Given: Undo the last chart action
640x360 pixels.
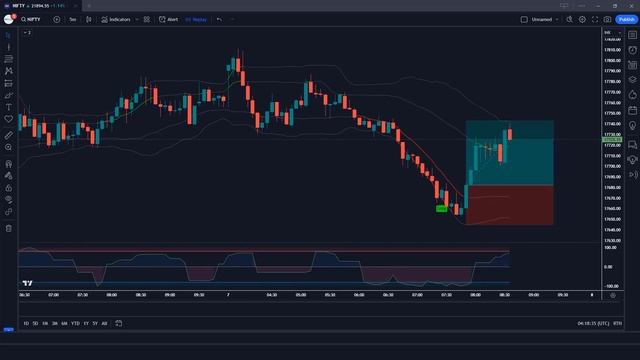Looking at the screenshot, I should pos(220,19).
